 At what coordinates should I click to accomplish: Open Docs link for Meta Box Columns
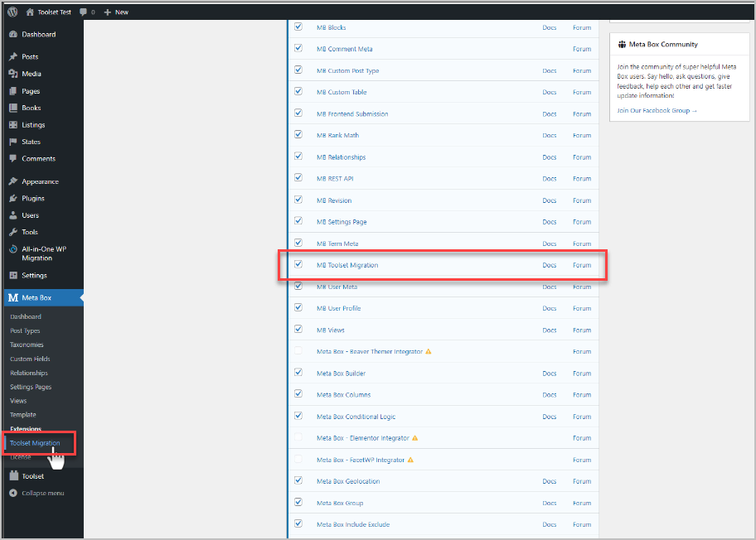coord(549,394)
